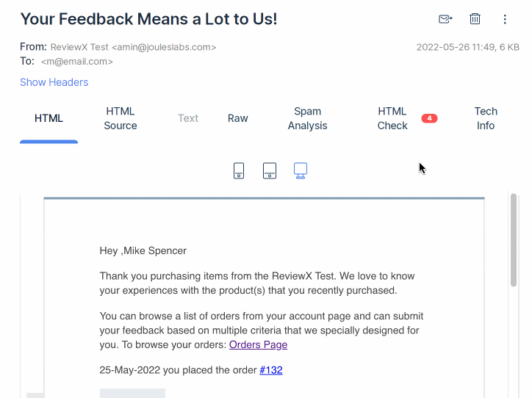The width and height of the screenshot is (532, 398).
Task: Follow the Orders Page link
Action: (258, 344)
